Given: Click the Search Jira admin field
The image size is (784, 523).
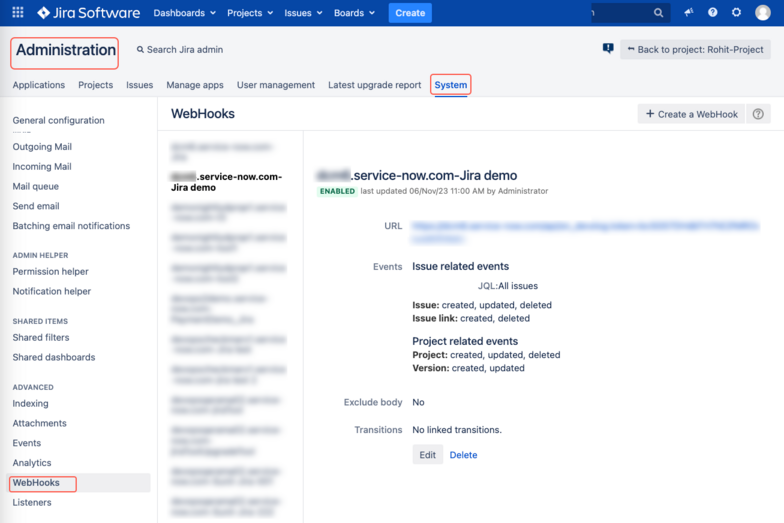Looking at the screenshot, I should (x=180, y=50).
